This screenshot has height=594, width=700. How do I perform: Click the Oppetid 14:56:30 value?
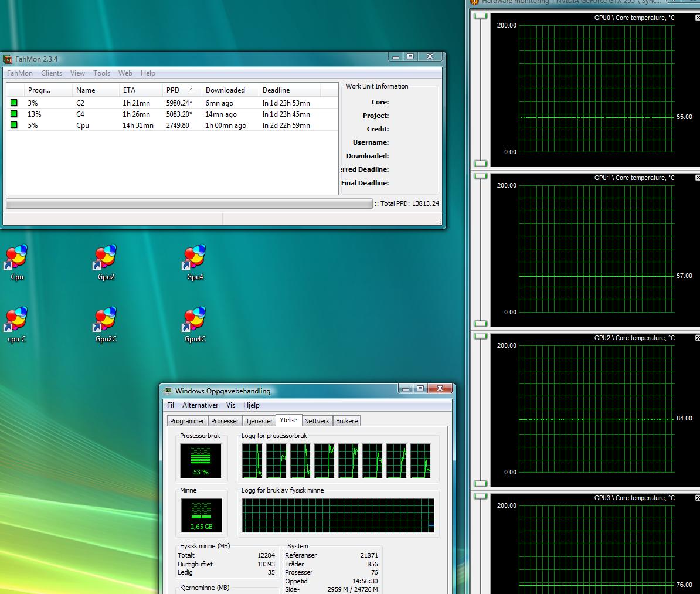tap(365, 581)
